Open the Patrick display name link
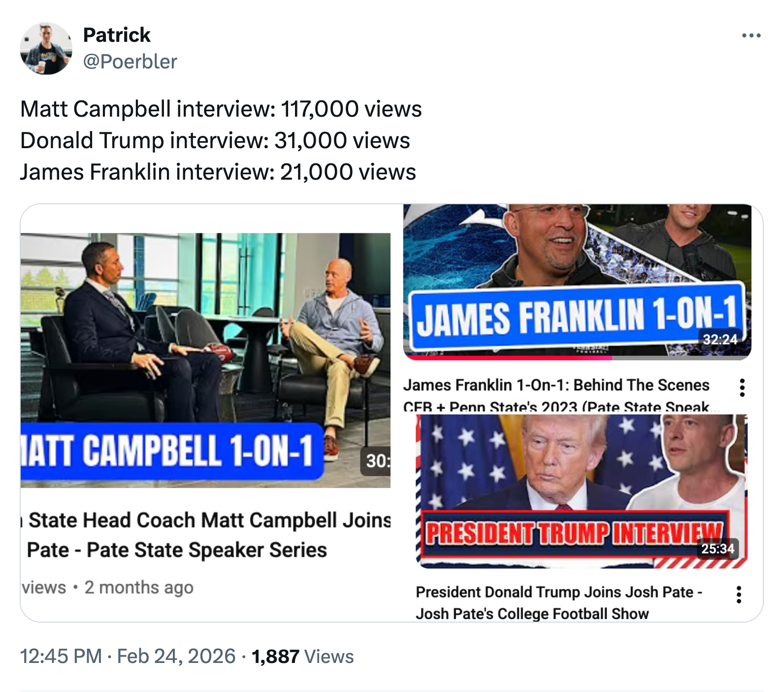 [x=117, y=35]
